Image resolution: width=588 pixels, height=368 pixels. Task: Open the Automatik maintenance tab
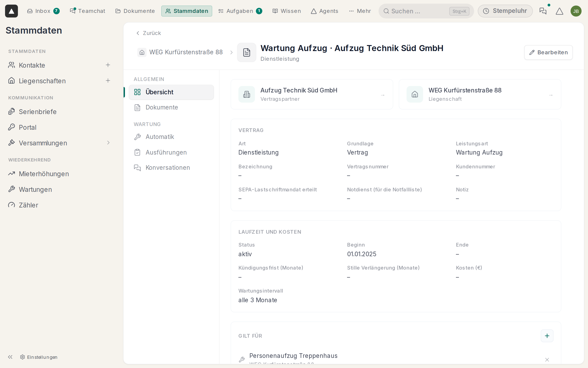pyautogui.click(x=171, y=137)
